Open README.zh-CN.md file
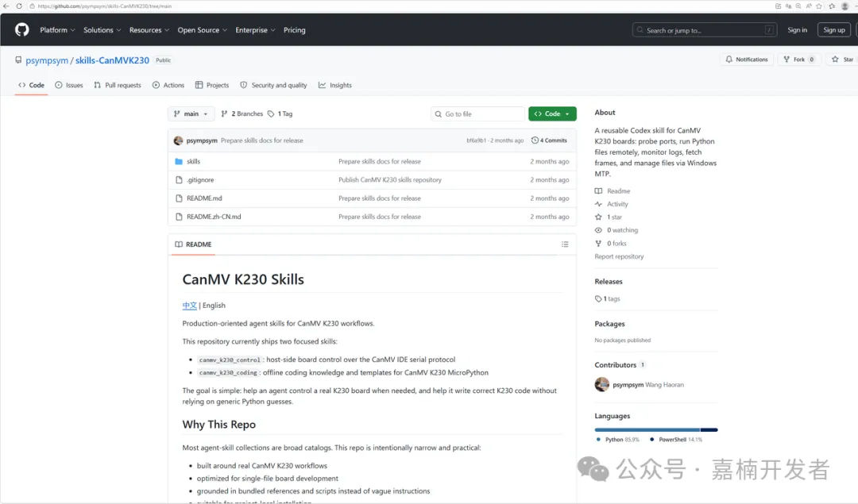Viewport: 858px width, 504px height. point(214,217)
